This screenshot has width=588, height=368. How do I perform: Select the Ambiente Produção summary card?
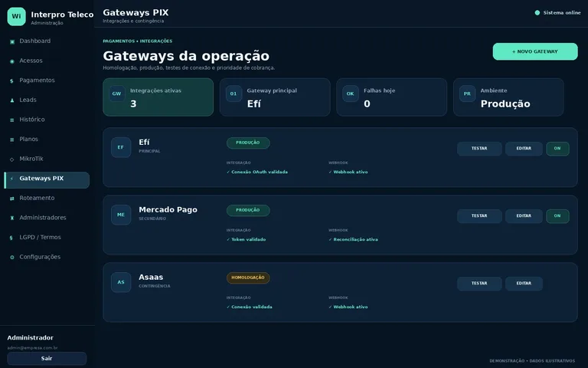(508, 97)
